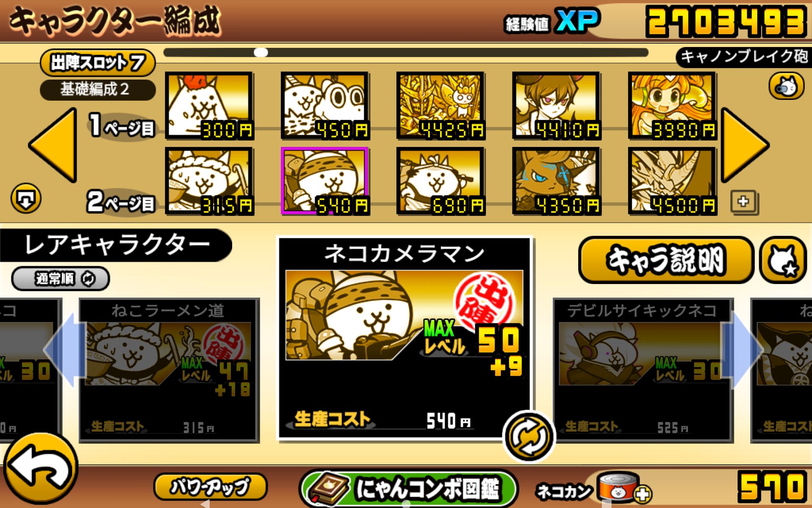Show the previous character with the blue left arrow
The image size is (812, 508).
(x=65, y=350)
